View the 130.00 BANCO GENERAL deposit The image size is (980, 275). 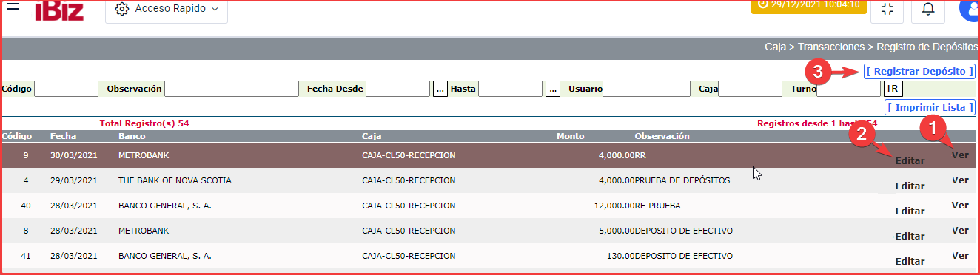960,255
